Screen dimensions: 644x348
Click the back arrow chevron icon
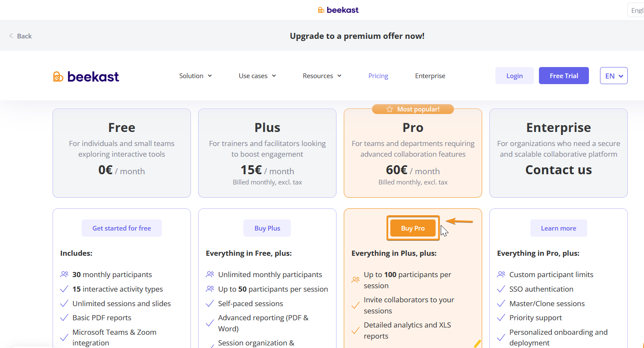click(x=11, y=36)
